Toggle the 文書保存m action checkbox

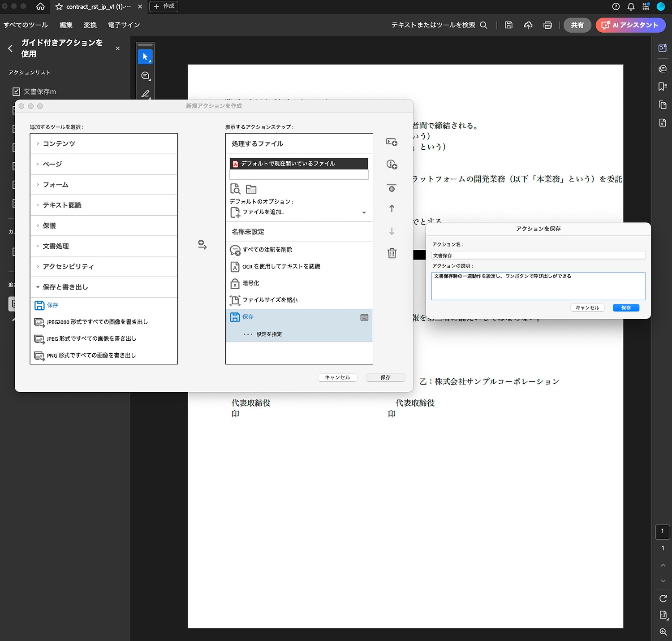point(17,92)
